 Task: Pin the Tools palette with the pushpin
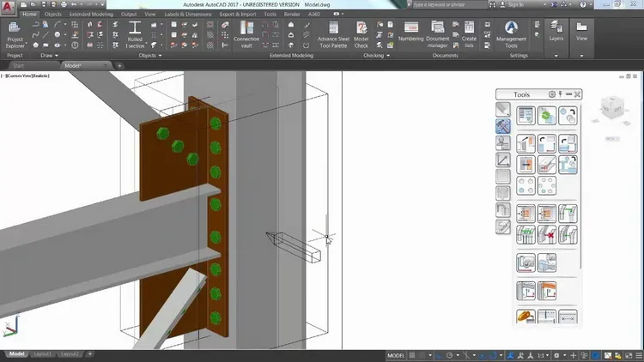click(560, 94)
